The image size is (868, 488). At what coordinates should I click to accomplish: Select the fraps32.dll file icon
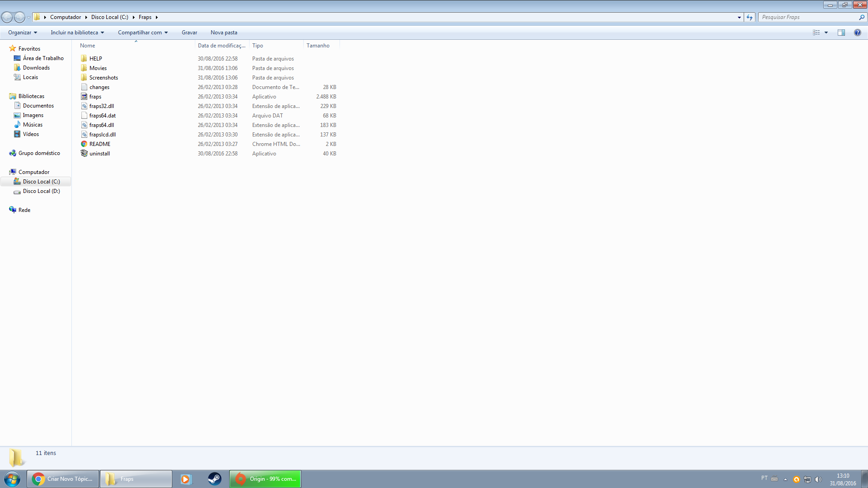click(84, 106)
